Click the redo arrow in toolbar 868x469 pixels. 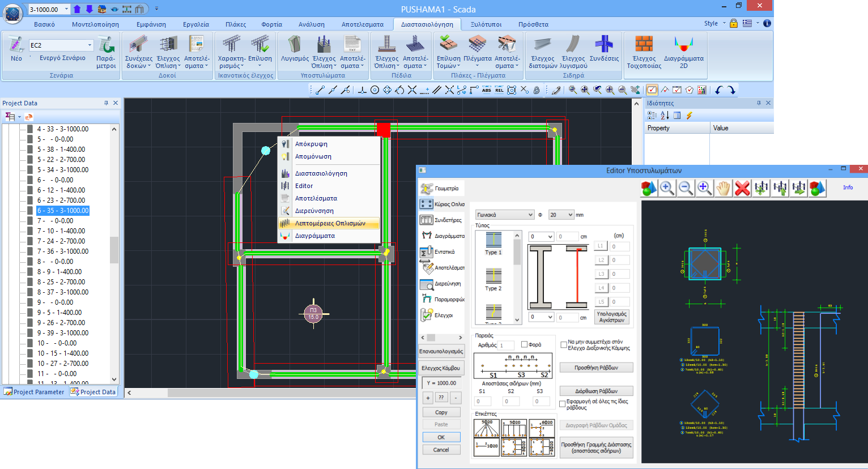(x=731, y=89)
